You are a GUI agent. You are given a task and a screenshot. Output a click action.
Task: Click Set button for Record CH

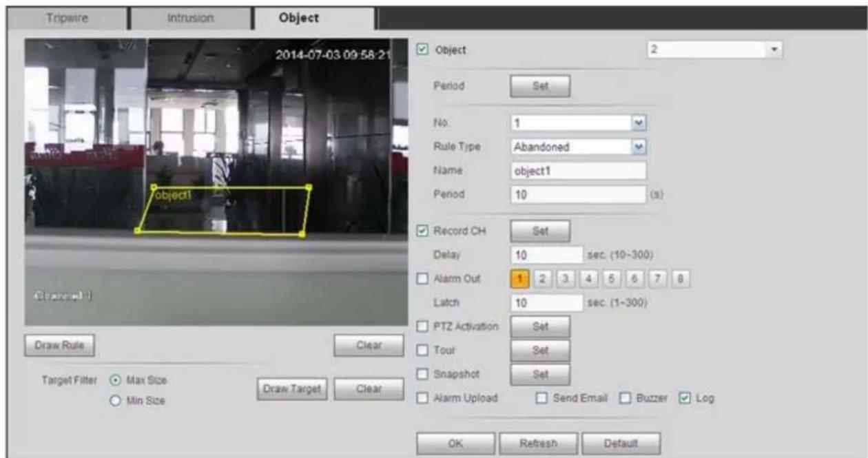click(x=540, y=232)
